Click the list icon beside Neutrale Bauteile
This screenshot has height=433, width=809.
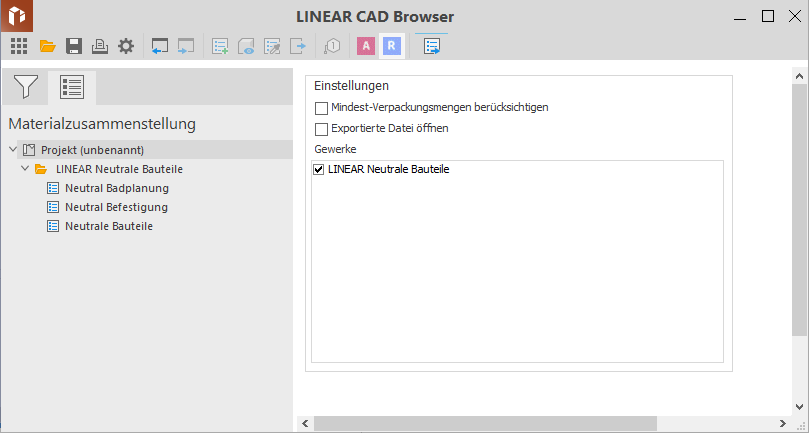click(x=53, y=226)
